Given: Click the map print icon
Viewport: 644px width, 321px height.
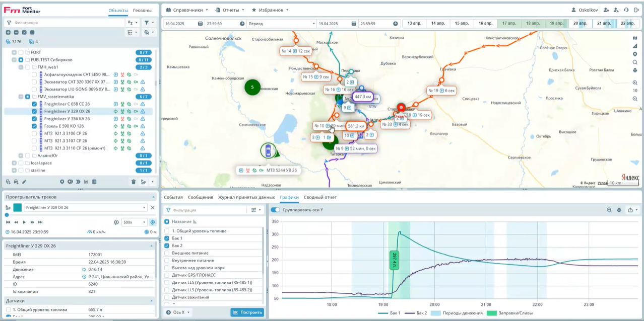Looking at the screenshot, I should click(635, 70).
